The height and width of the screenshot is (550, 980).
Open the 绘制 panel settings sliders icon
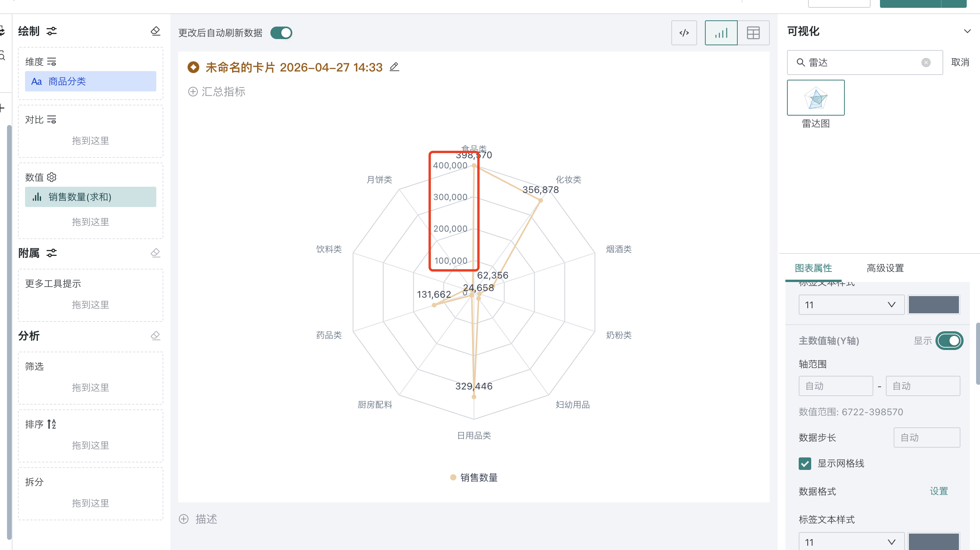52,31
